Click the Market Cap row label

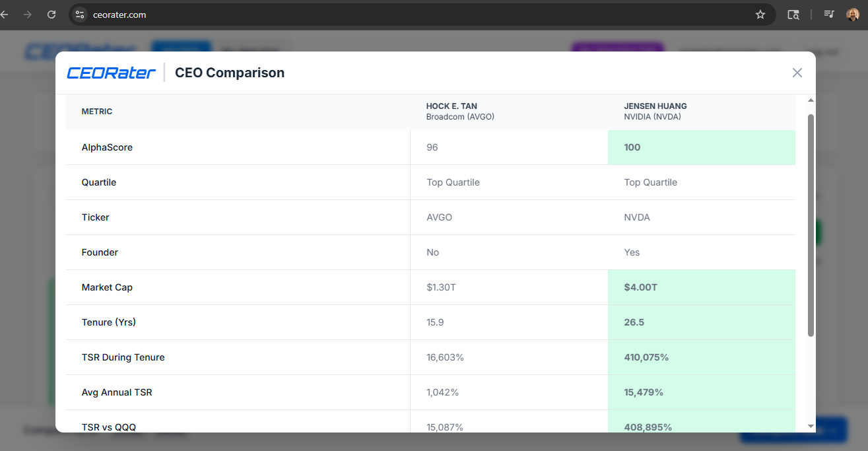[107, 287]
